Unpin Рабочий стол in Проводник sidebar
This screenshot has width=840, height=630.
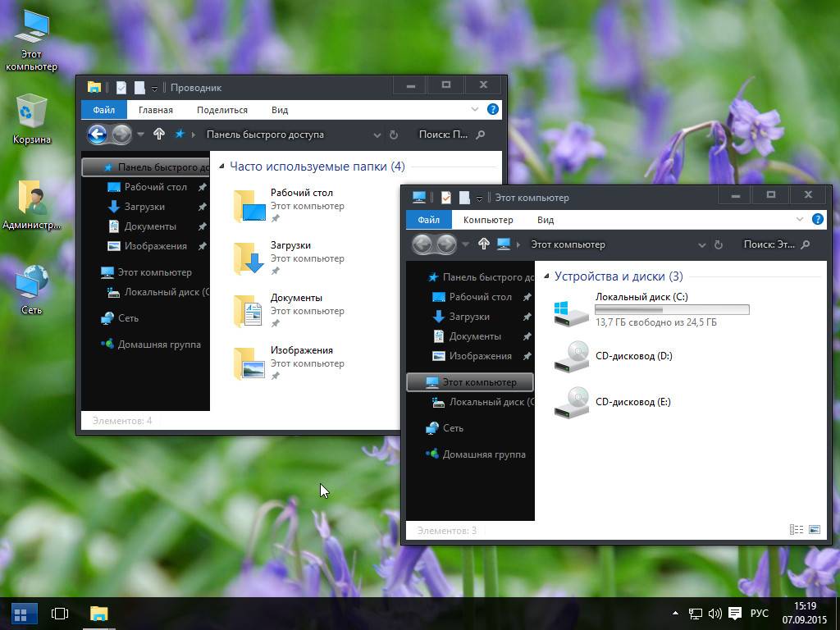tap(202, 187)
